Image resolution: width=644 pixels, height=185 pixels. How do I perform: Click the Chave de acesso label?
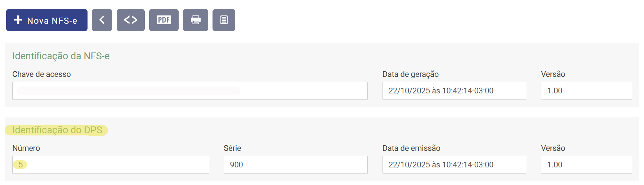pyautogui.click(x=41, y=74)
